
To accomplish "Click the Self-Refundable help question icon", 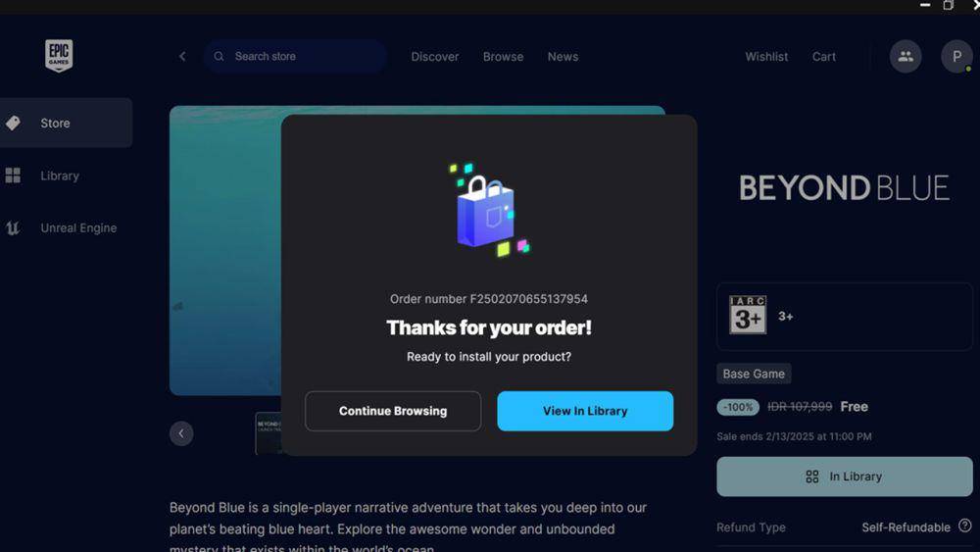I will pyautogui.click(x=965, y=526).
